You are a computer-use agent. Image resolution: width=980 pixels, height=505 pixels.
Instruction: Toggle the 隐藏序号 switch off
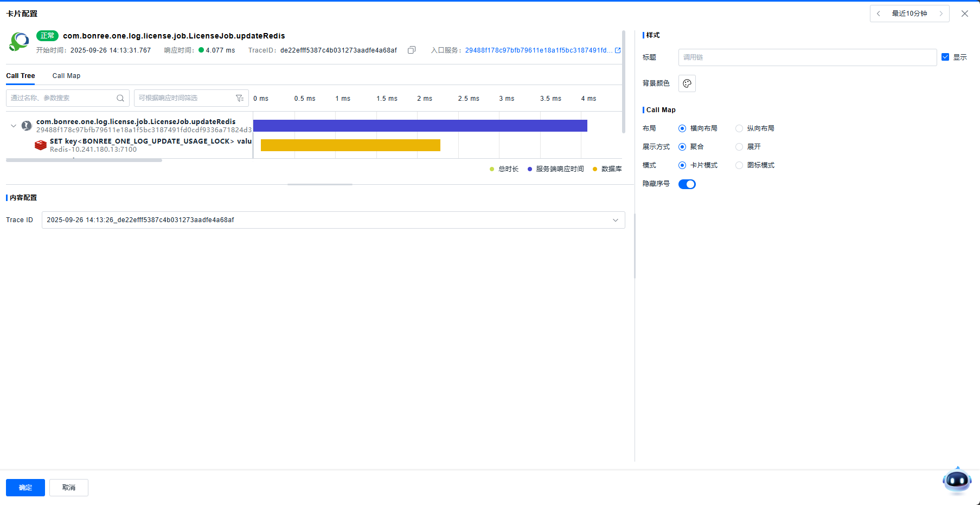tap(687, 184)
